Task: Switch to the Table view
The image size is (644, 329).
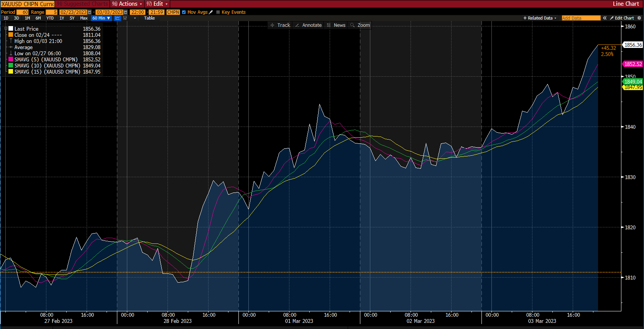Action: (x=149, y=18)
